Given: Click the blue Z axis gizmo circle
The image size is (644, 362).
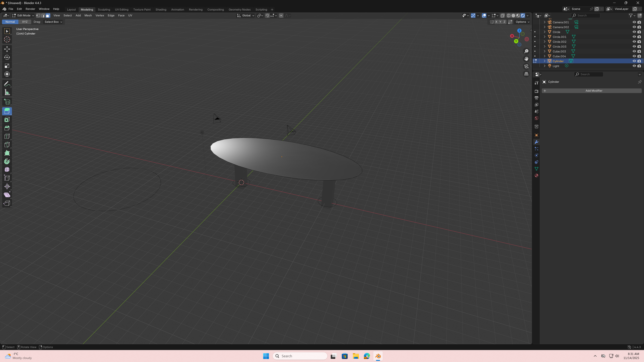Looking at the screenshot, I should 519,31.
